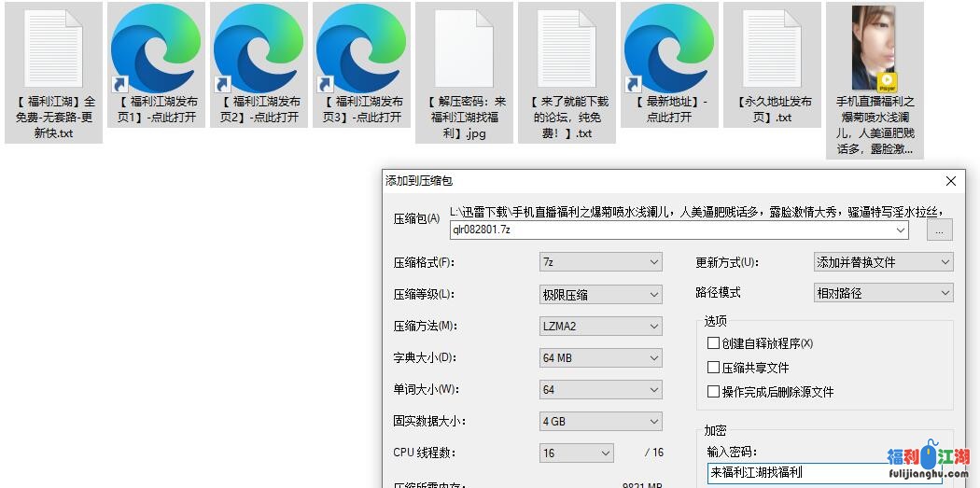
Task: Select the 解压密码 jpg file icon
Action: click(x=464, y=49)
